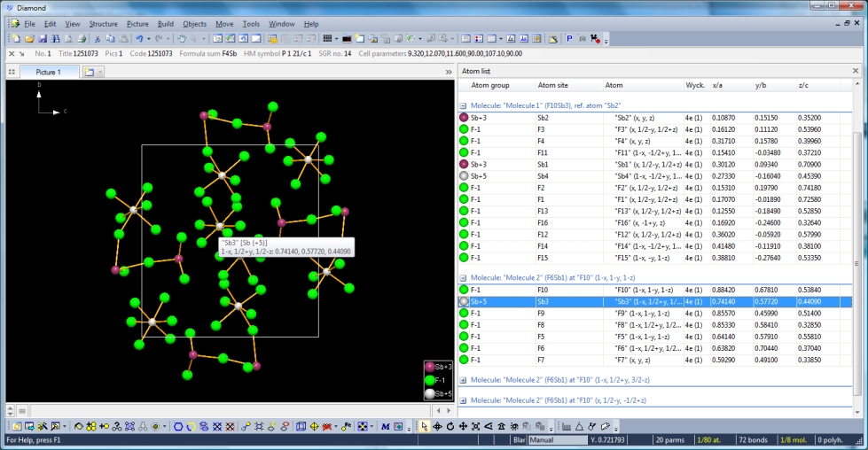This screenshot has width=868, height=450.
Task: Expand Molecule 2 group at (1-x, 1/2+y, 3/2-z)
Action: pyautogui.click(x=463, y=380)
